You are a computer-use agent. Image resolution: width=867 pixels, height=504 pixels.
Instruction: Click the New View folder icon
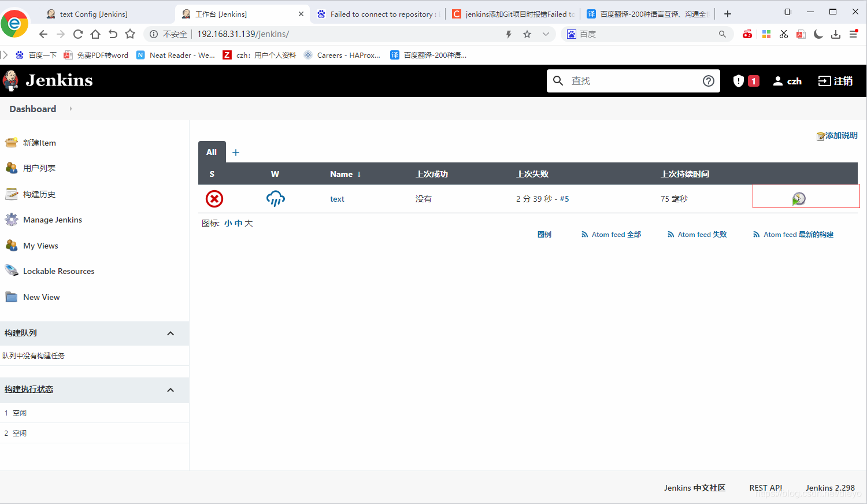[12, 297]
